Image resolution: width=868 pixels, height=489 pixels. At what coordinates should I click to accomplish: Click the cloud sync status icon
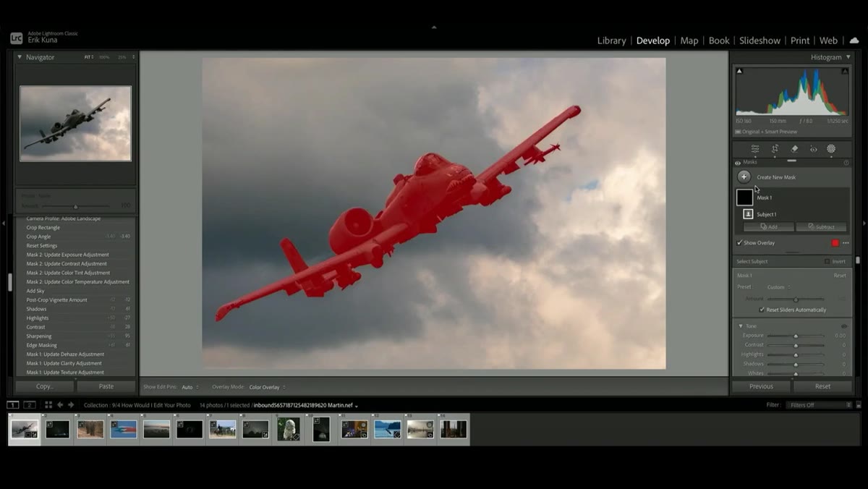854,41
